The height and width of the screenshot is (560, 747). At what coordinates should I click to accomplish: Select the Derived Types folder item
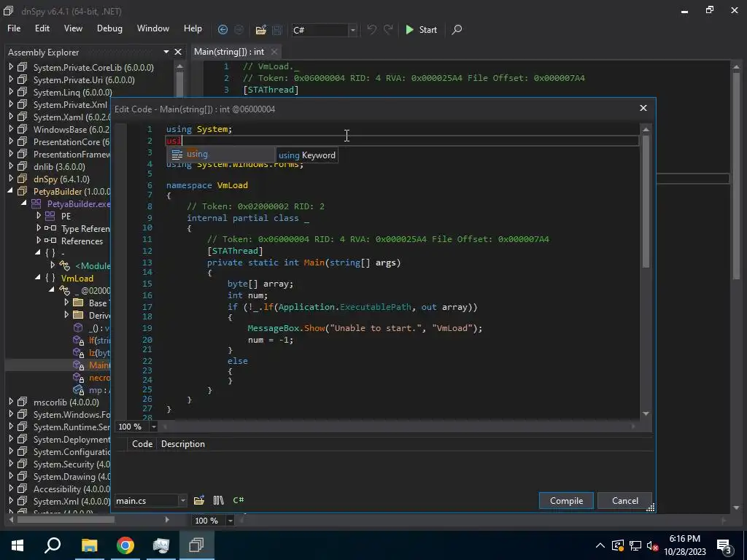click(99, 315)
